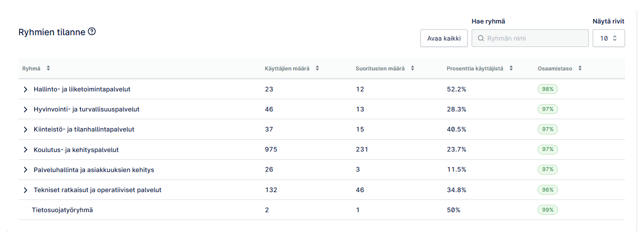This screenshot has width=644, height=242.
Task: Click the 96% badge for Tekniset ratkaisut
Action: click(547, 190)
